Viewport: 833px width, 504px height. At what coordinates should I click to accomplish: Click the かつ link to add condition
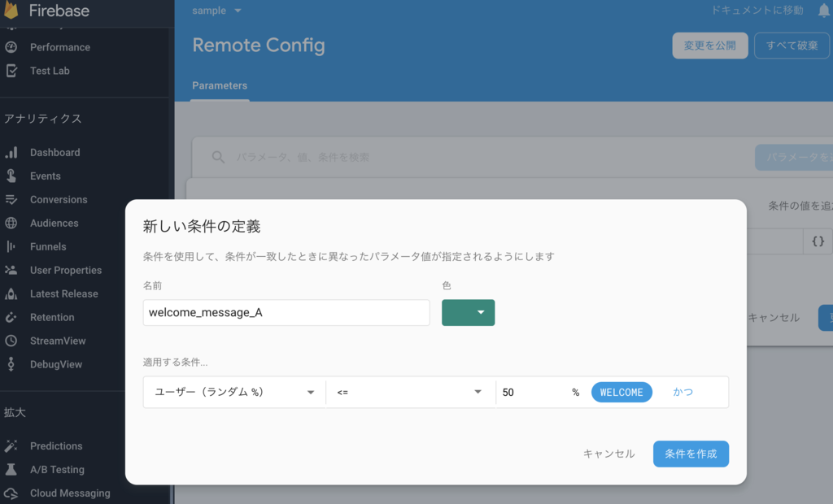click(x=683, y=392)
